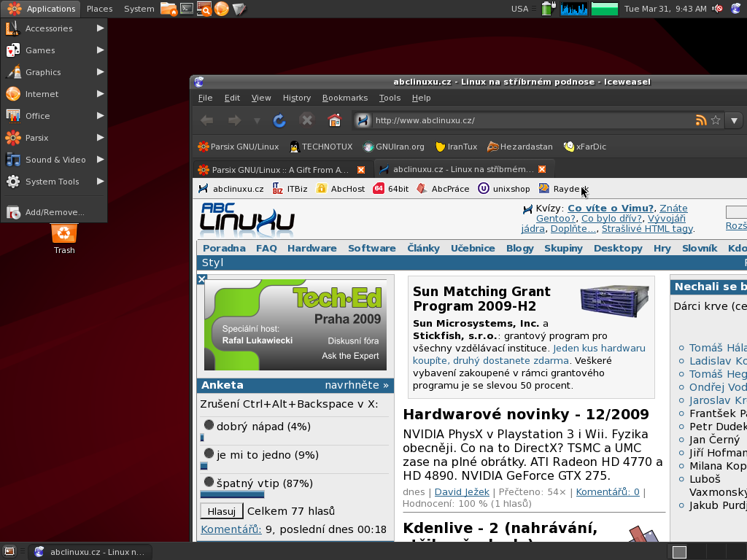Reload the current page in Iceweasel

coord(279,120)
